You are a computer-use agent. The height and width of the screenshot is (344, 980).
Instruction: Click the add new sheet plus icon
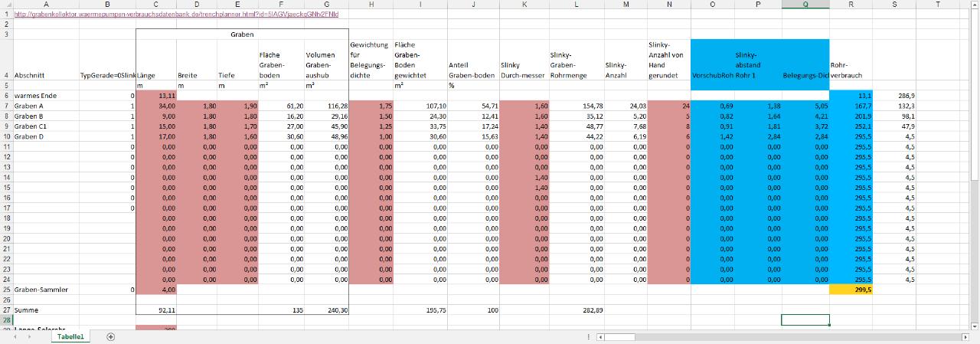coord(110,336)
